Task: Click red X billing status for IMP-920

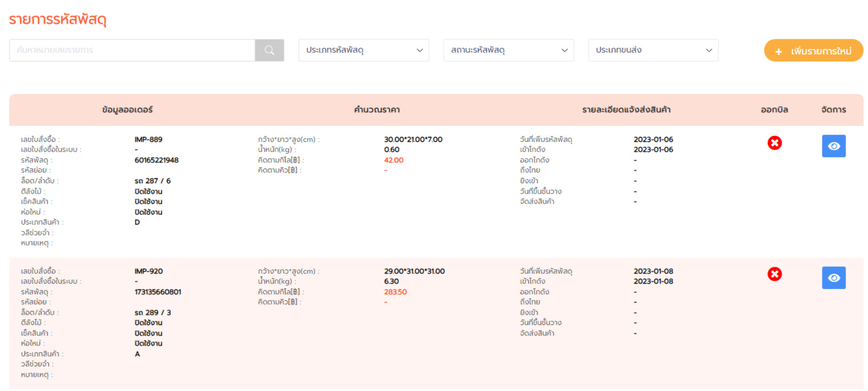Action: [x=774, y=274]
